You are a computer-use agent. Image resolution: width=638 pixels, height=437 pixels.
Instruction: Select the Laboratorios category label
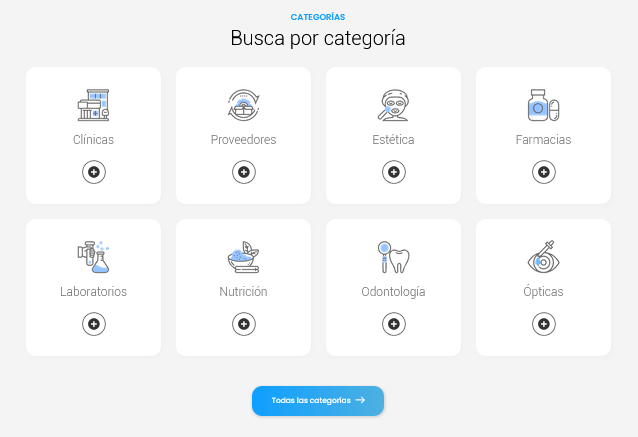tap(93, 292)
